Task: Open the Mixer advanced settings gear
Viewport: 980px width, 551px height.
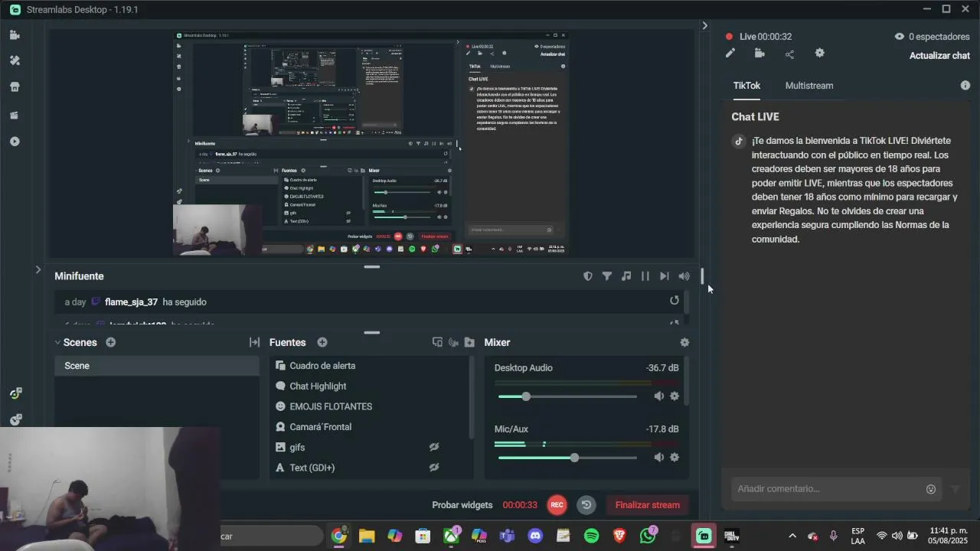Action: [x=684, y=343]
